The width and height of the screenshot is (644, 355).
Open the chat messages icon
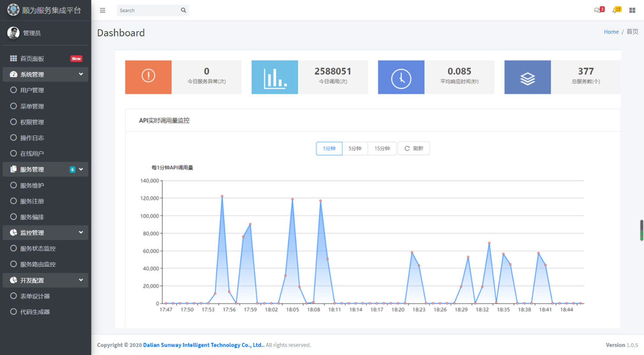[598, 10]
